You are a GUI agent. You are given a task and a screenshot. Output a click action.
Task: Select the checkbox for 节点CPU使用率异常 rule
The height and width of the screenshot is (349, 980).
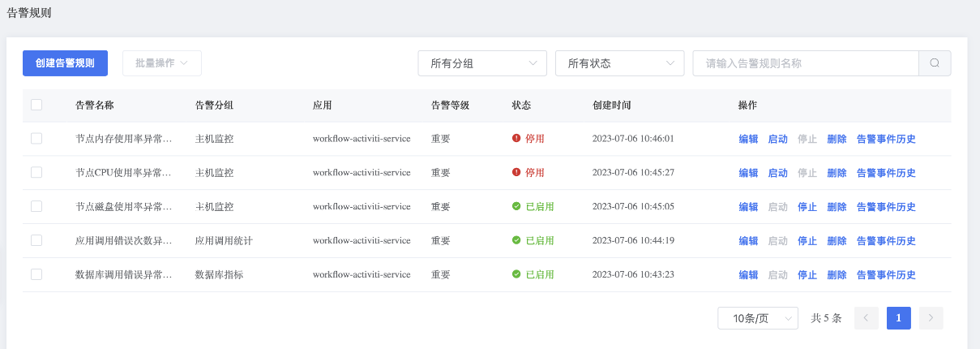[x=36, y=173]
